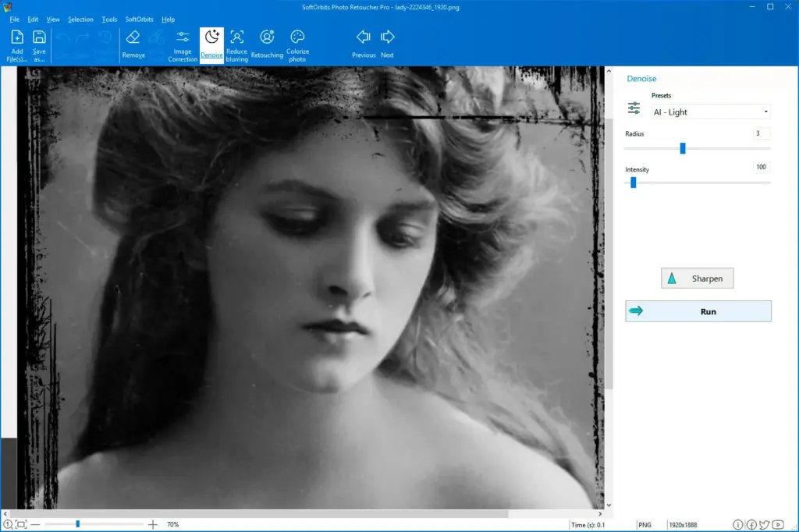The image size is (799, 532).
Task: Click the Radius value input field
Action: pos(761,133)
